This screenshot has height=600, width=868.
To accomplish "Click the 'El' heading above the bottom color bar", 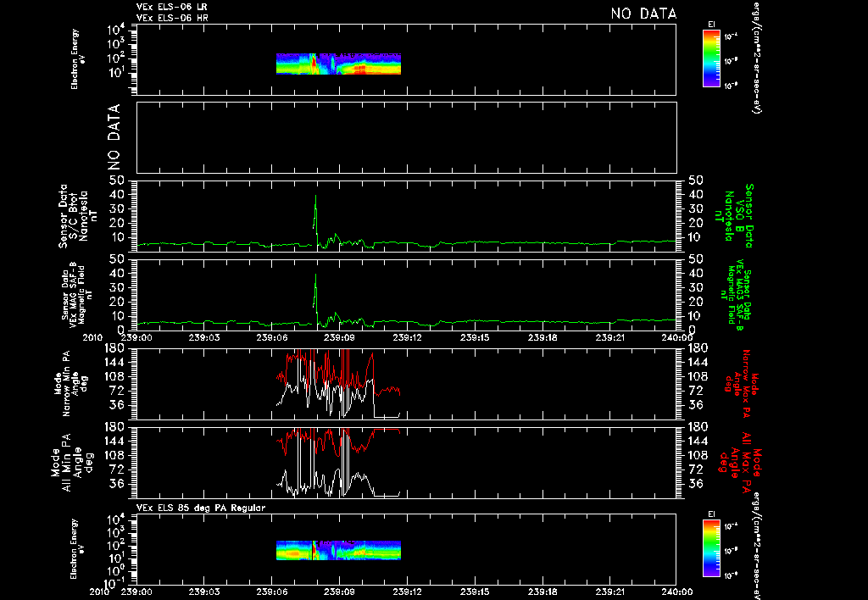I will (711, 514).
